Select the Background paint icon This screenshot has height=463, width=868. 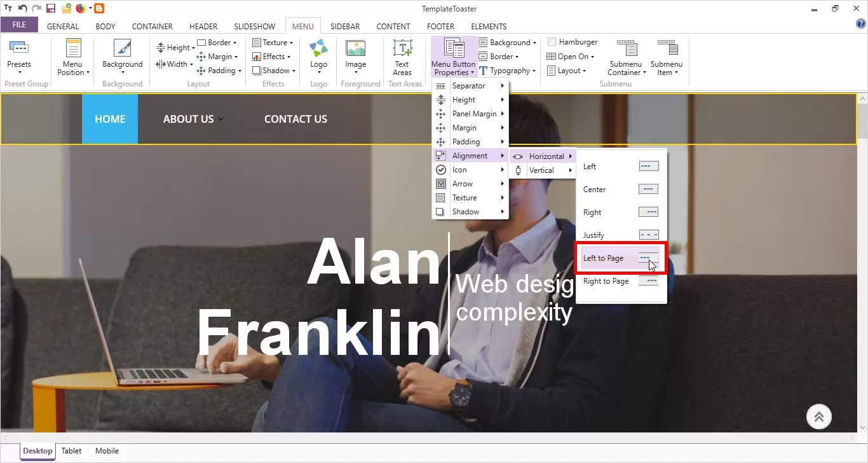tap(122, 49)
